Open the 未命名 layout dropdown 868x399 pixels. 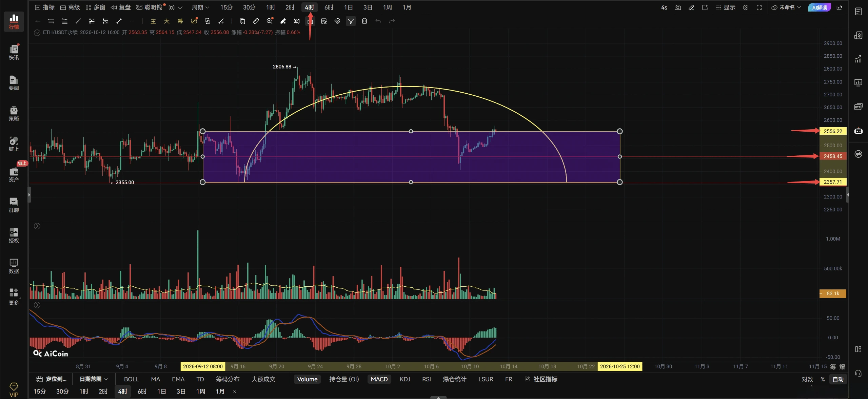click(786, 7)
